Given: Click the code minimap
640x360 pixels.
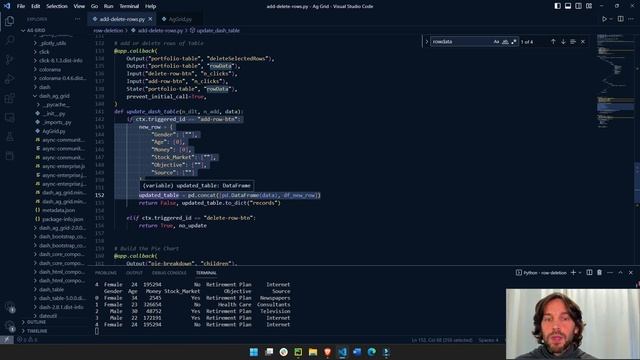Looking at the screenshot, I should (616, 82).
